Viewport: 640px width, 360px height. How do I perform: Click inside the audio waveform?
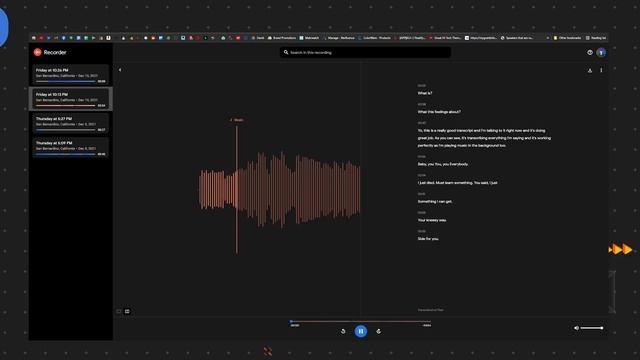tap(279, 190)
